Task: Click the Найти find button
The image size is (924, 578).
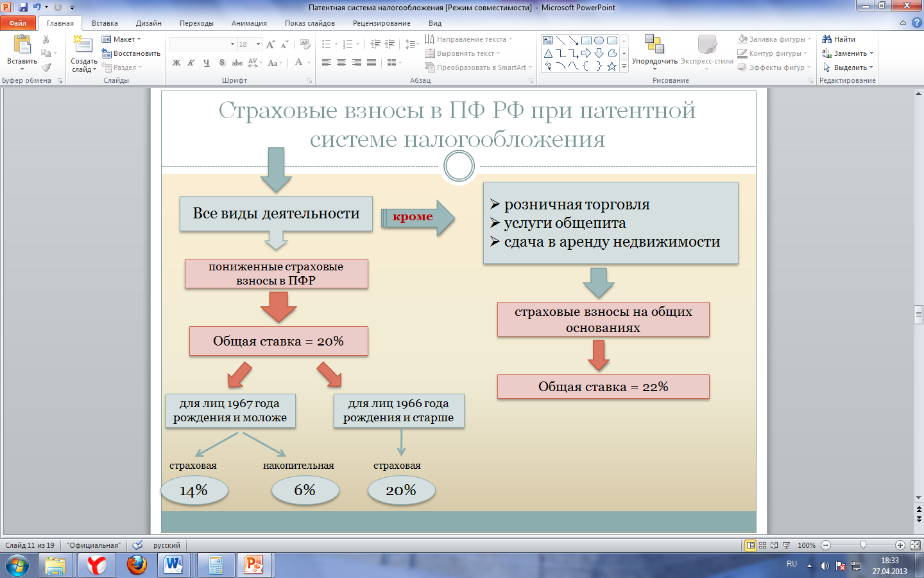Action: [x=839, y=39]
